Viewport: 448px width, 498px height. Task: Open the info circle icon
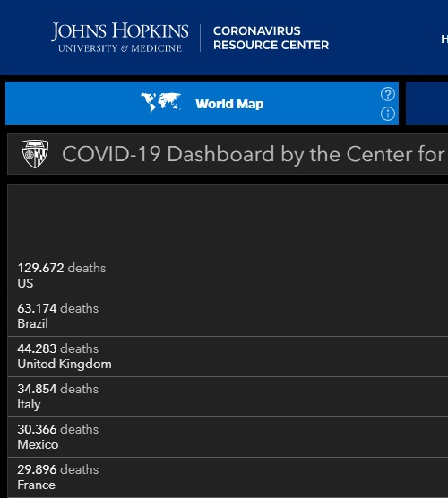(x=388, y=114)
